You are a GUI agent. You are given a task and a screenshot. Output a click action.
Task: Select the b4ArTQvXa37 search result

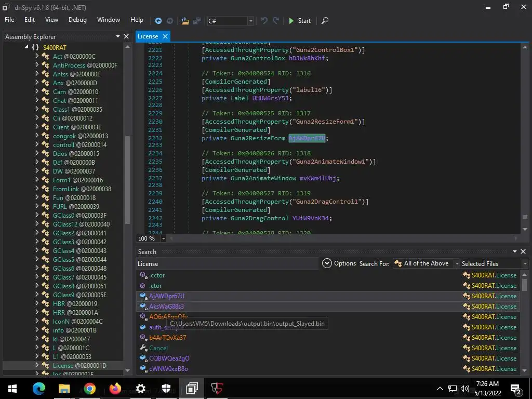(327, 338)
